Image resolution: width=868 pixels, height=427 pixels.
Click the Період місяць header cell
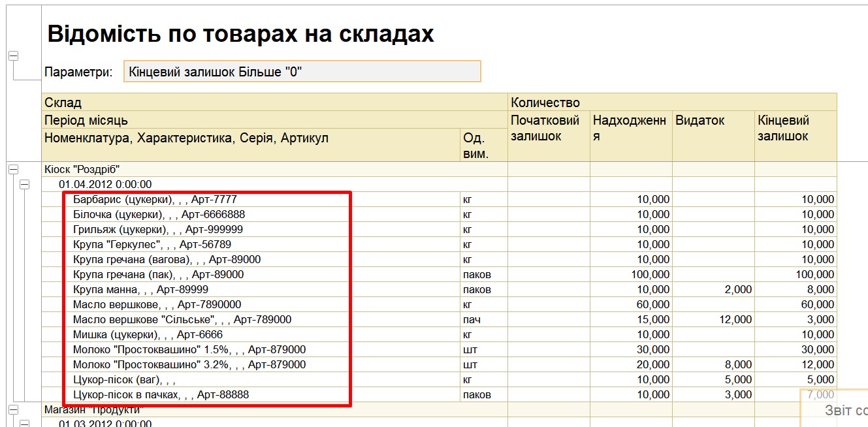[x=275, y=120]
